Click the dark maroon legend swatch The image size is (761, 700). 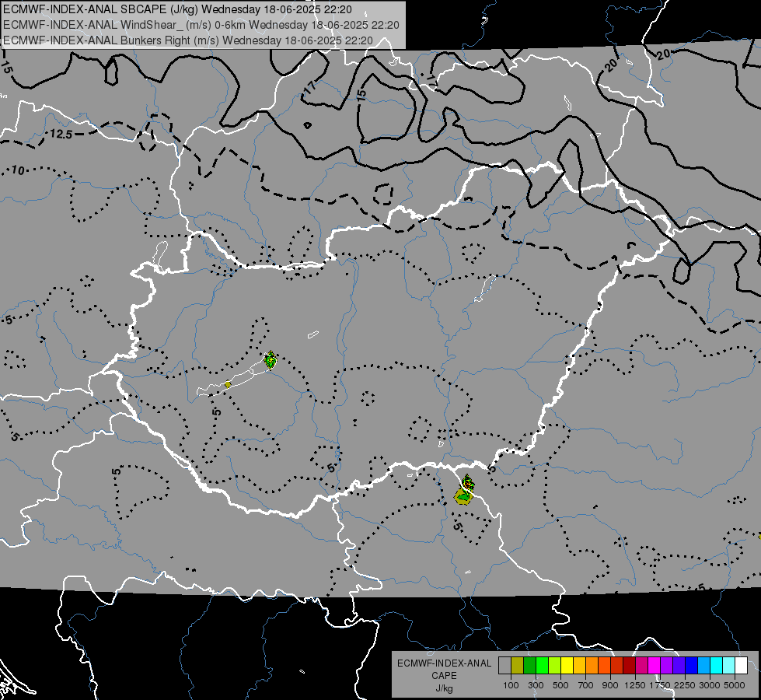[x=629, y=666]
